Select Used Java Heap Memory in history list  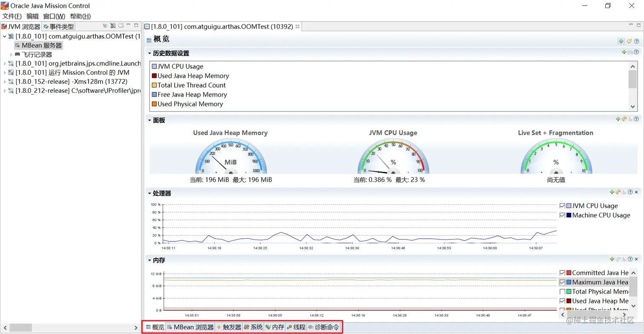[x=190, y=76]
